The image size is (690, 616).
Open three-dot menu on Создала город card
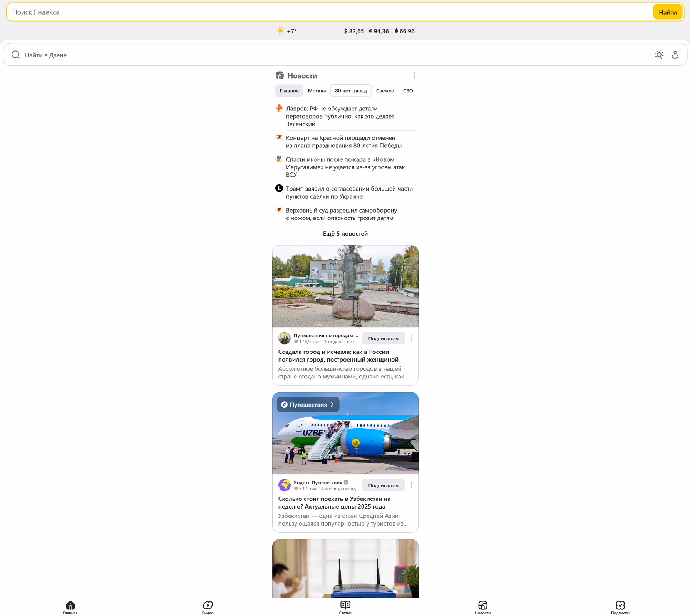(412, 338)
